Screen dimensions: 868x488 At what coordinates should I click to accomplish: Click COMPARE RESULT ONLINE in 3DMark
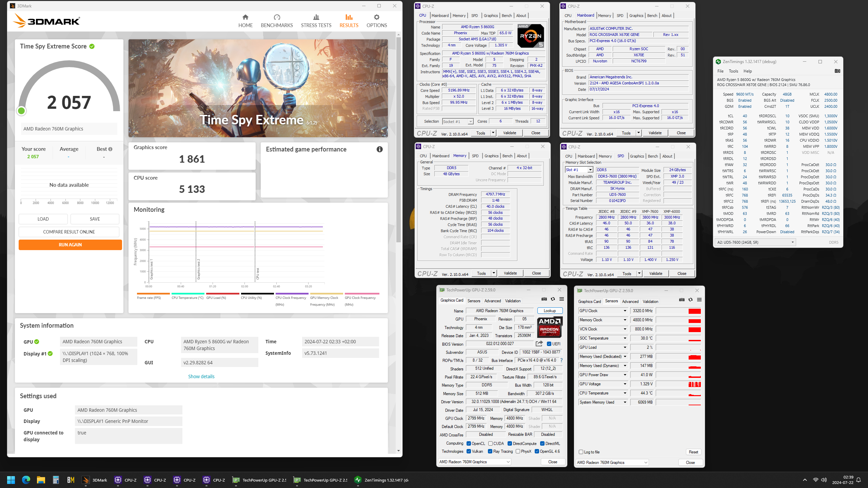tap(69, 232)
